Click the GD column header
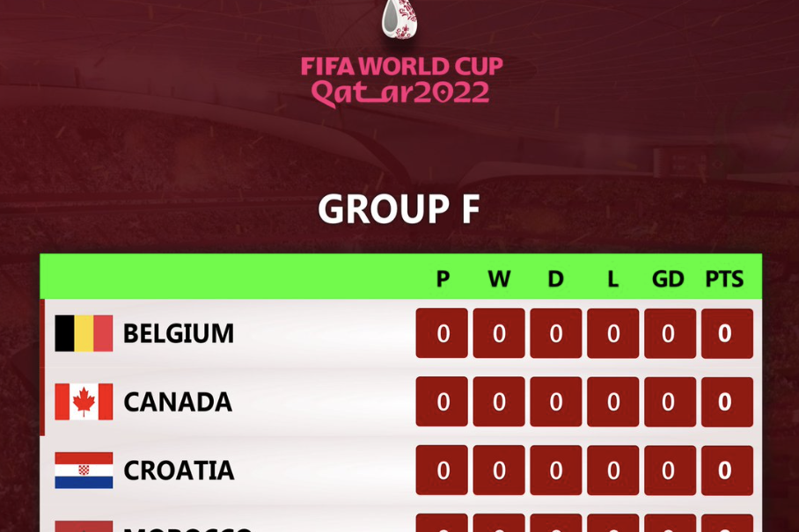The width and height of the screenshot is (799, 532). pos(668,279)
